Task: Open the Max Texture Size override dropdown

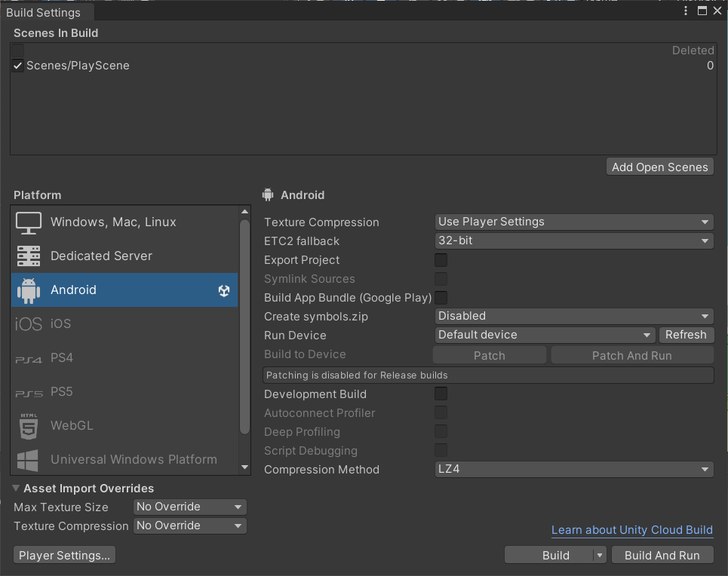Action: [x=189, y=507]
